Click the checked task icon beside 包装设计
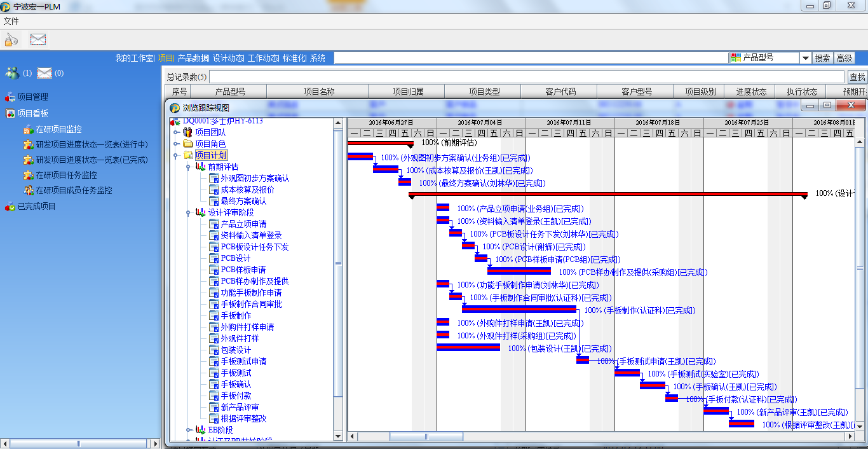The width and height of the screenshot is (868, 449). [214, 350]
